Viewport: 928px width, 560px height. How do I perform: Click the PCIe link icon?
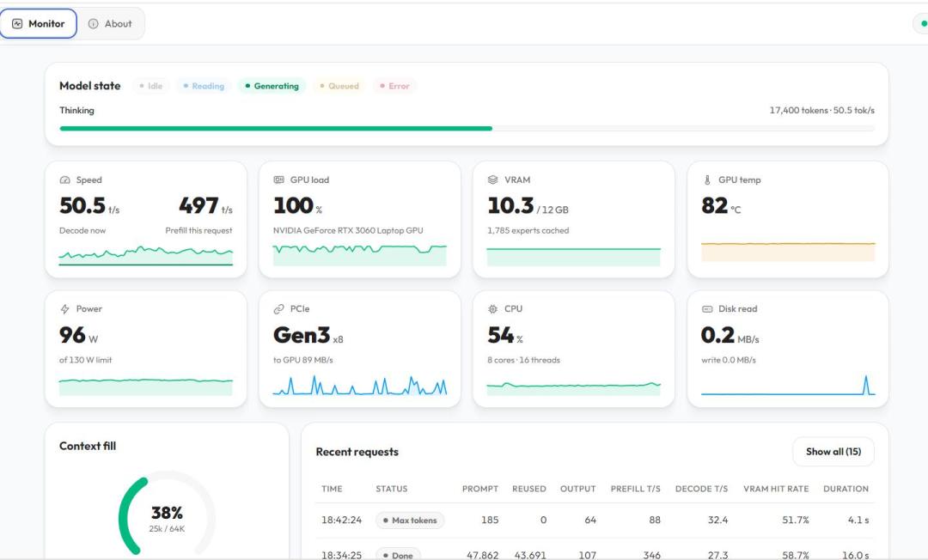278,308
